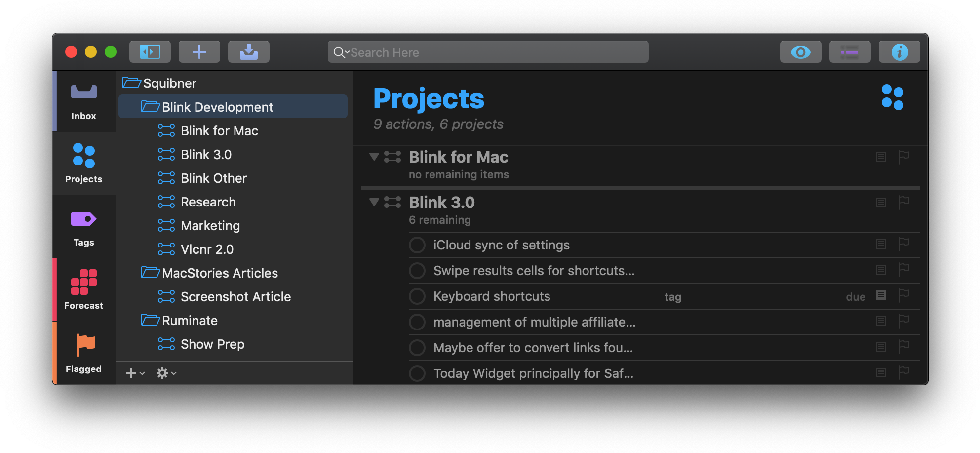
Task: Click the New Action plus toolbar button
Action: pos(199,52)
